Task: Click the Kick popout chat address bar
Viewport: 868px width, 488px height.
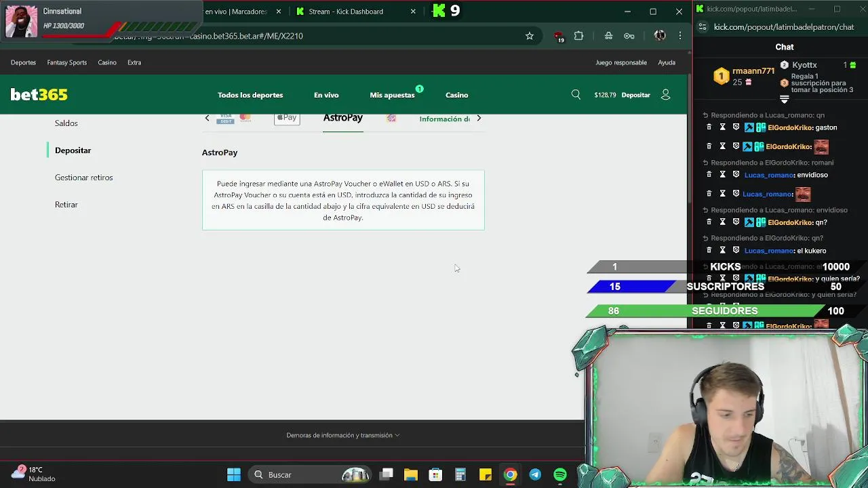Action: click(x=784, y=27)
